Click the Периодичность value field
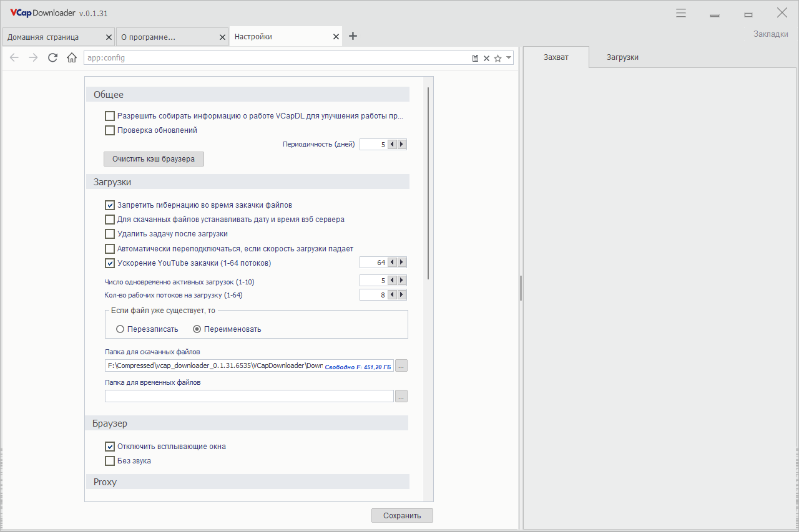This screenshot has width=799, height=532. pyautogui.click(x=373, y=145)
